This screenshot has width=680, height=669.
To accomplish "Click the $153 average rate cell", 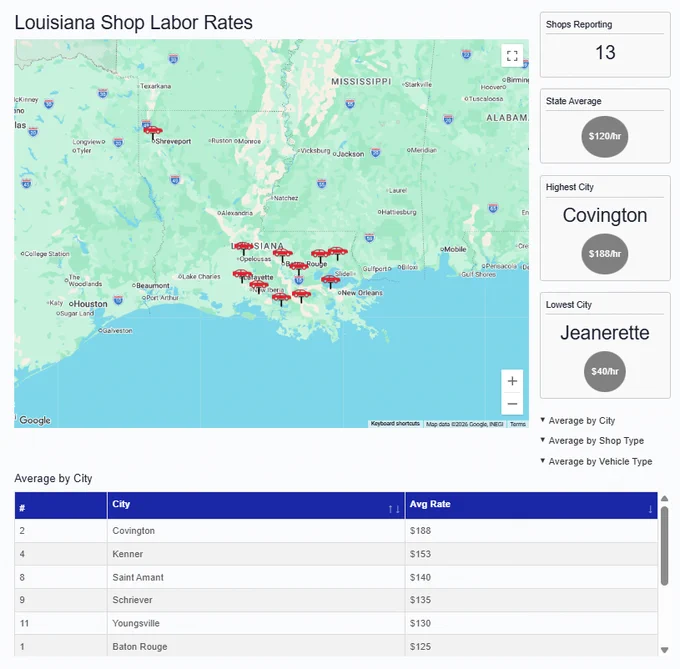I will click(x=531, y=554).
